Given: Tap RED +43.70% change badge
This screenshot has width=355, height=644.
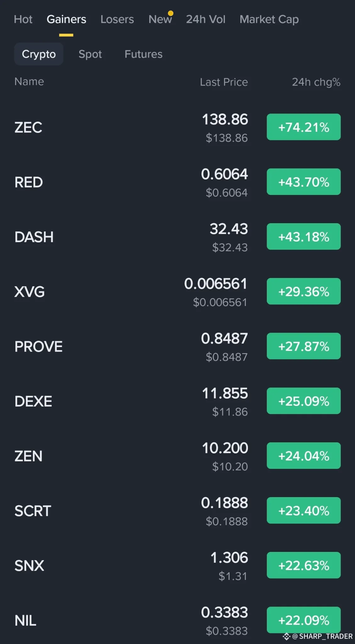Looking at the screenshot, I should click(303, 182).
